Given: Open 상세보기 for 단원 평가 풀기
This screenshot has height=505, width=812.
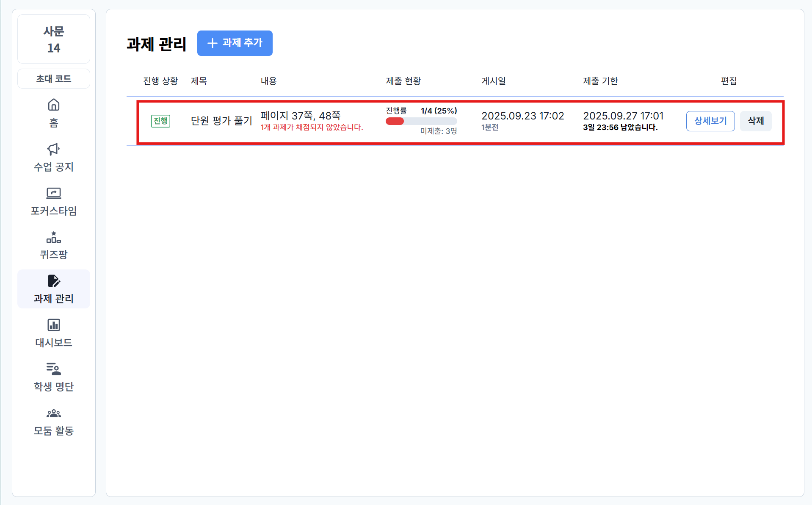Looking at the screenshot, I should point(710,121).
